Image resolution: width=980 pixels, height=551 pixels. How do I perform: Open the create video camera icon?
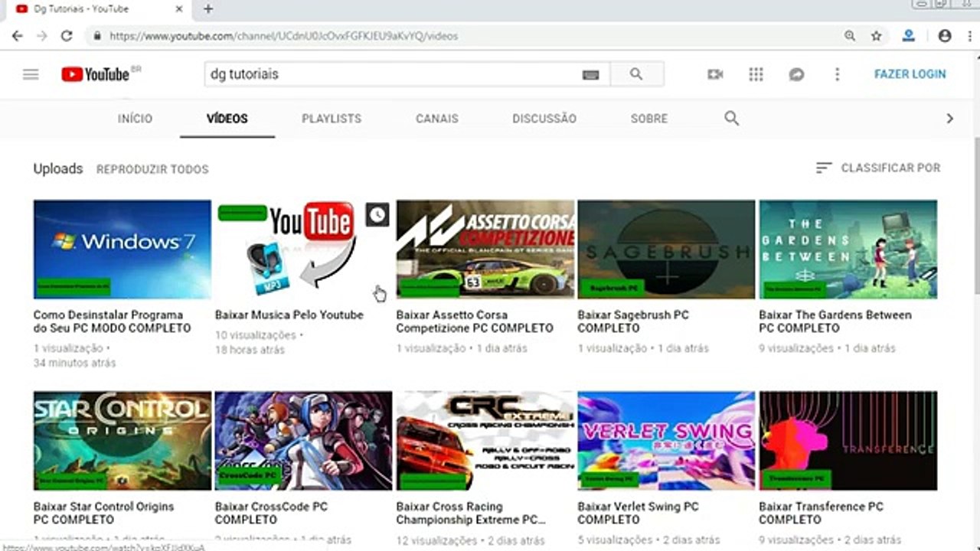pyautogui.click(x=715, y=74)
